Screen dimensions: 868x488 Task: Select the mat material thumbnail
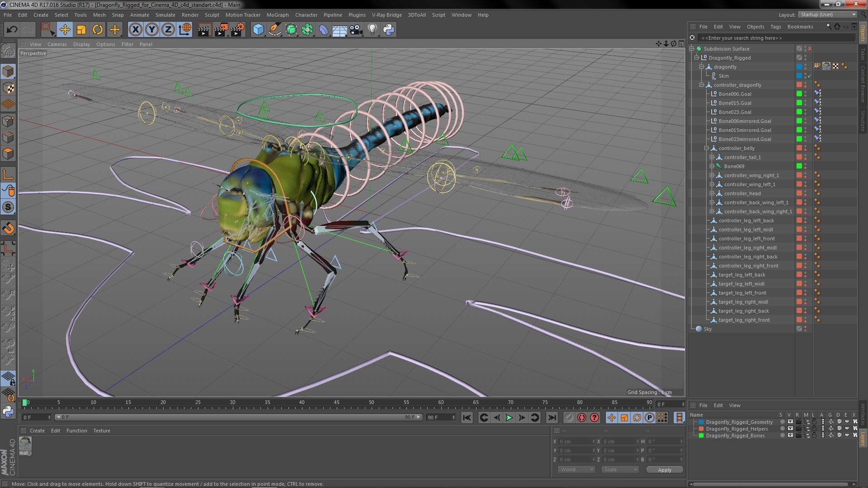(x=25, y=446)
